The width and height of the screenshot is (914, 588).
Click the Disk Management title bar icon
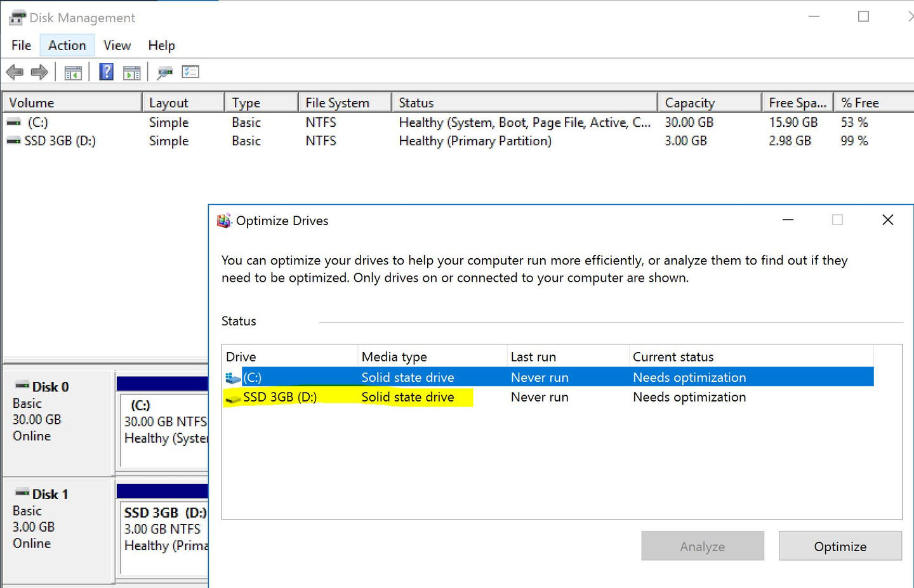[x=17, y=18]
